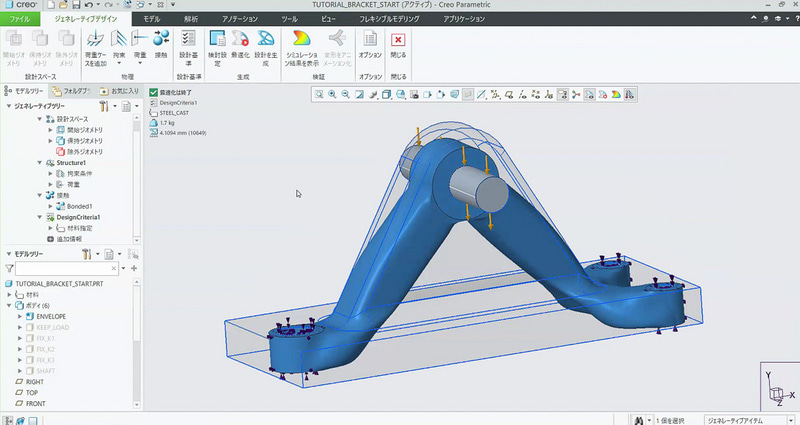Click the refit zoom icon in view toolbar

[319, 95]
